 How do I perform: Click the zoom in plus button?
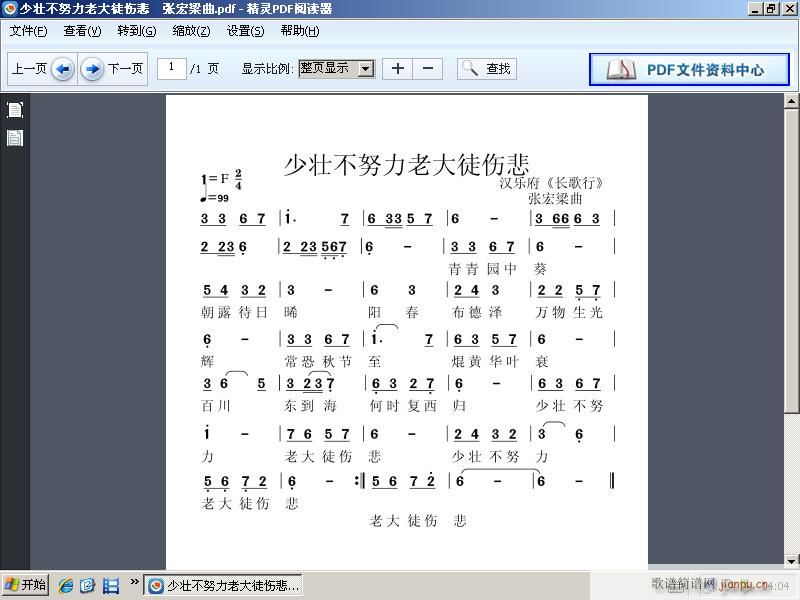[x=397, y=68]
